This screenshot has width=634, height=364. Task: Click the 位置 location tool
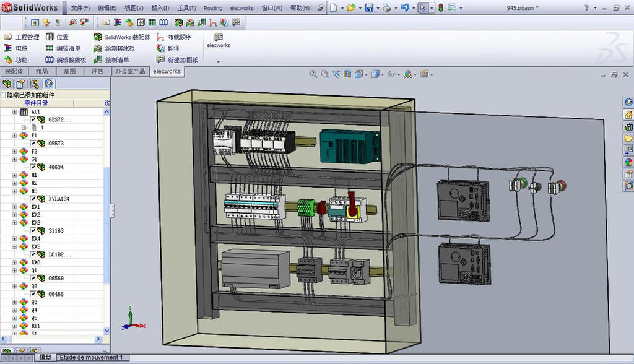pyautogui.click(x=57, y=37)
